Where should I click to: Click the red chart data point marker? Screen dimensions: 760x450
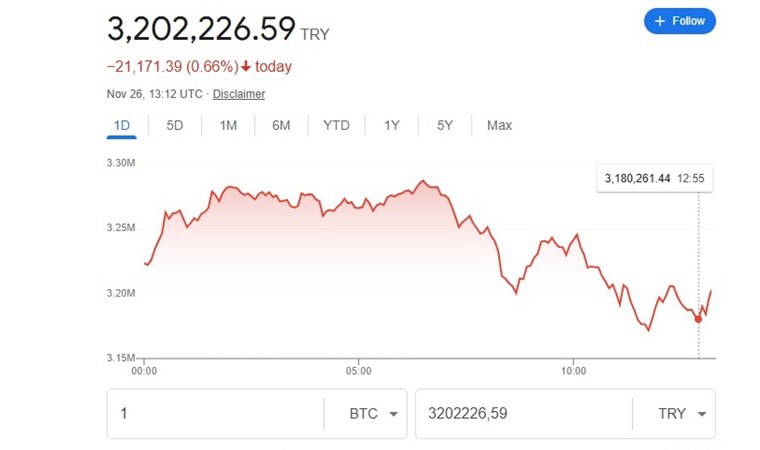698,319
